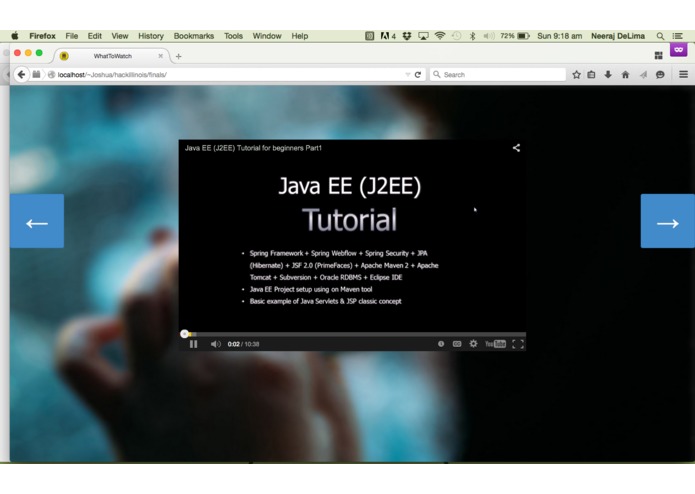Open the chat smiley bubble icon
695x494 pixels.
[660, 74]
